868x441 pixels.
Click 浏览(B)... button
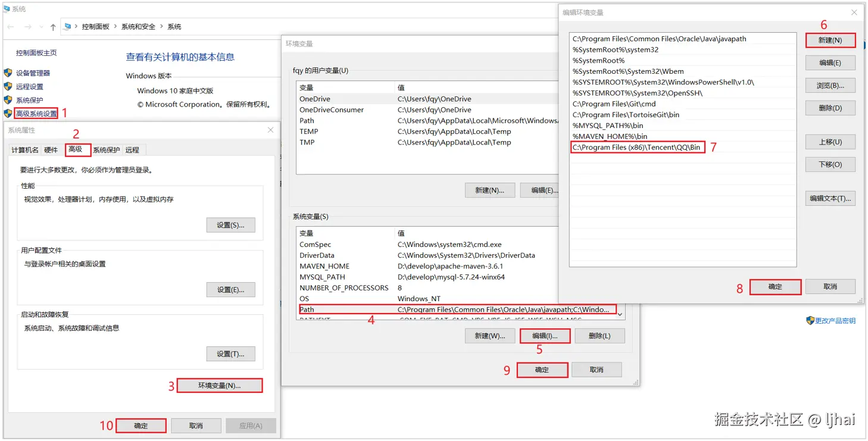[x=830, y=86]
